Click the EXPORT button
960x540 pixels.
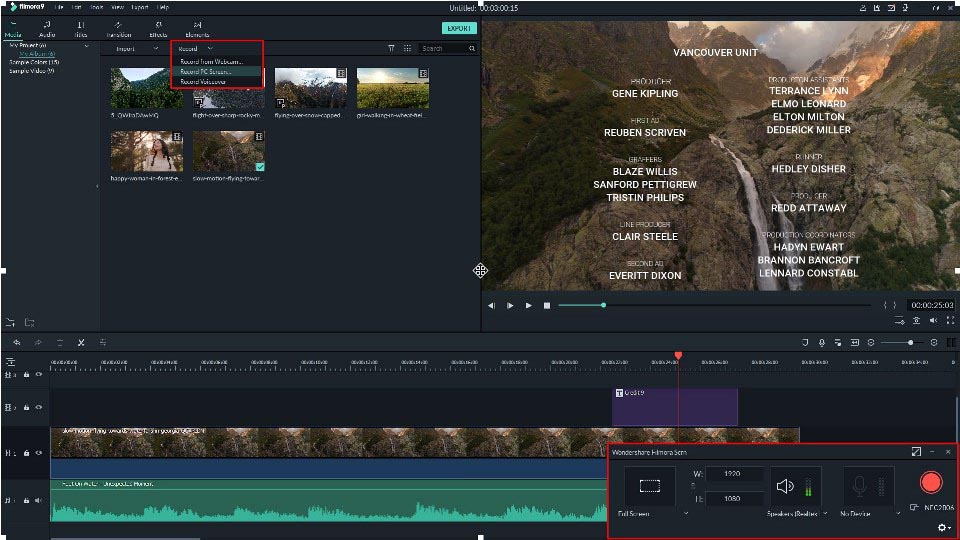pyautogui.click(x=459, y=28)
